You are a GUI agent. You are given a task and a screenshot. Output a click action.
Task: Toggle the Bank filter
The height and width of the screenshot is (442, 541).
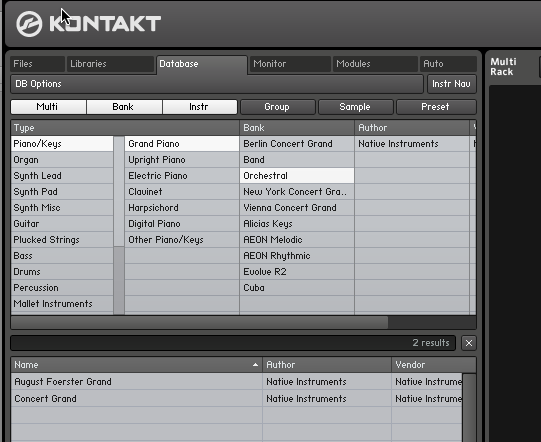click(124, 107)
